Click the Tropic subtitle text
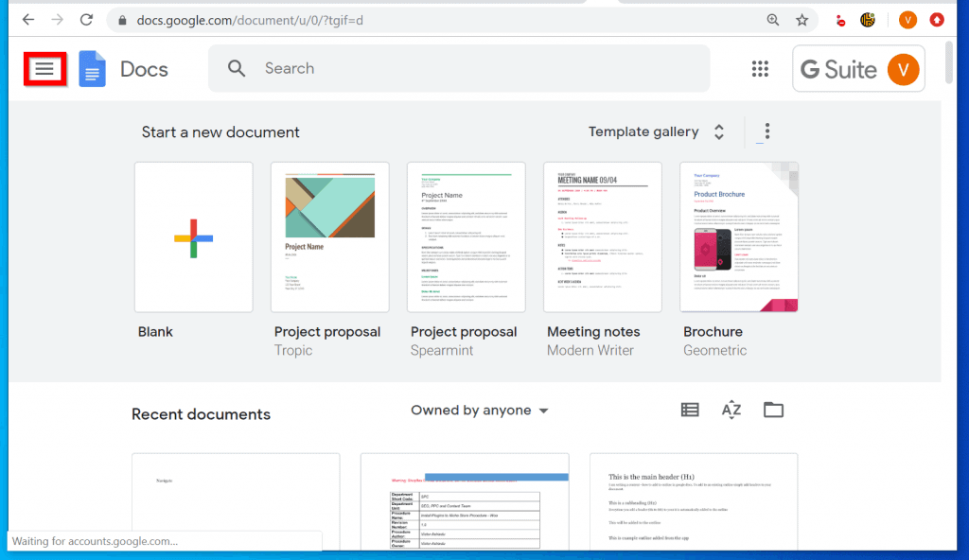Screen dimensions: 969x560 (x=293, y=350)
